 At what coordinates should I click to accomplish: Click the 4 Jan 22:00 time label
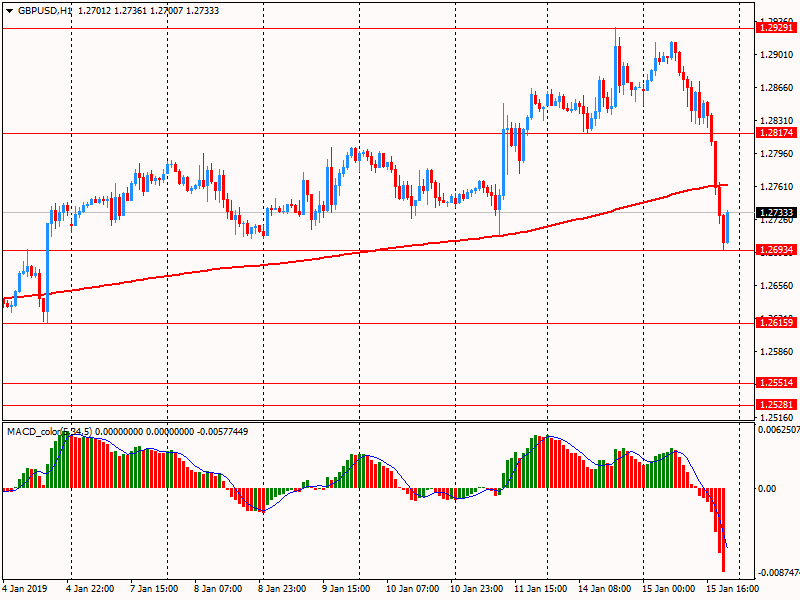[91, 588]
